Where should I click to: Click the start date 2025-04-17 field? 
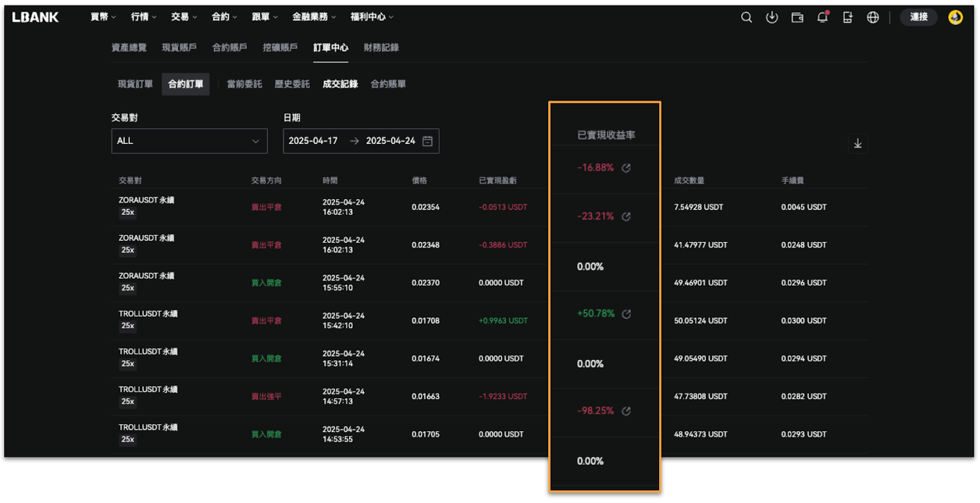coord(313,141)
